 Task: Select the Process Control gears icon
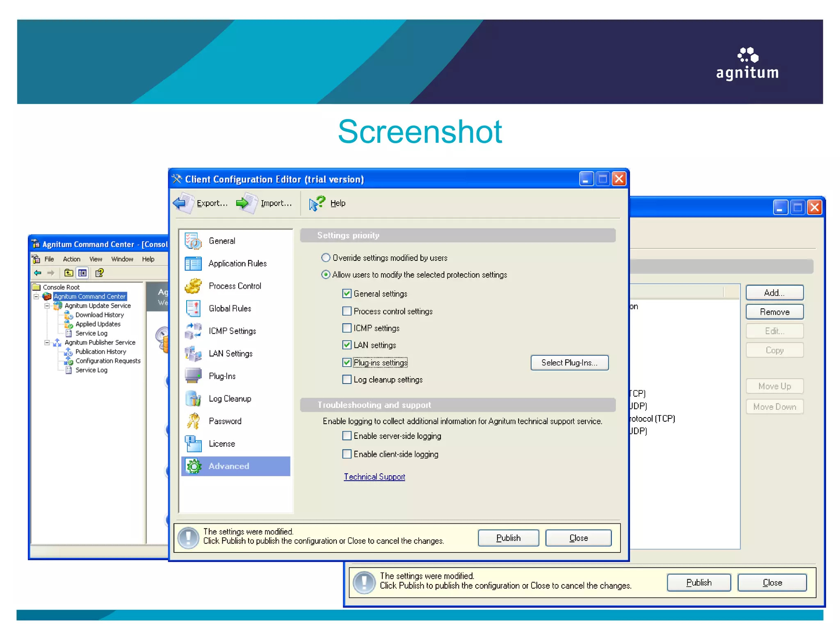[193, 286]
